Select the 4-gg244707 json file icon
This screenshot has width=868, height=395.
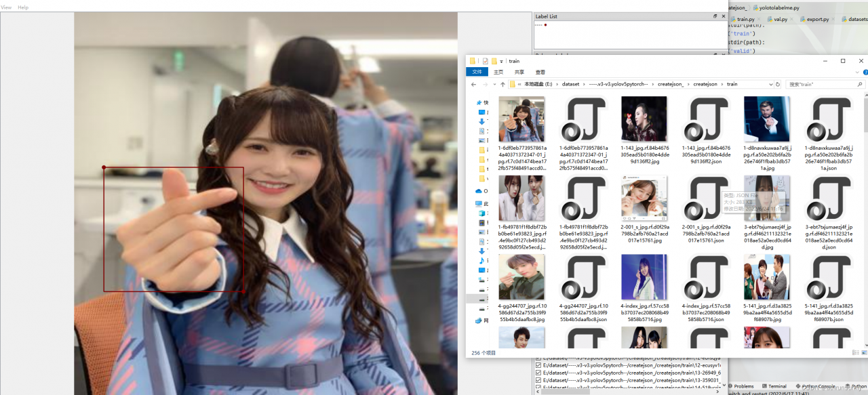click(583, 277)
